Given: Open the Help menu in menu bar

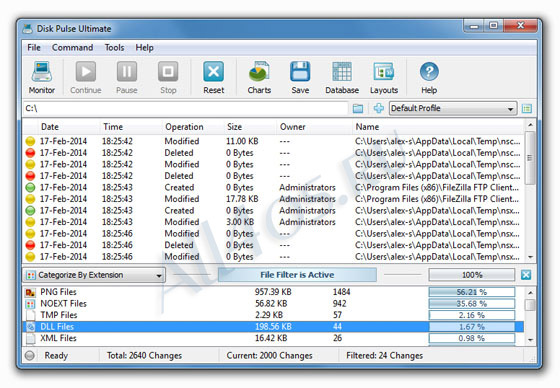Looking at the screenshot, I should tap(144, 48).
